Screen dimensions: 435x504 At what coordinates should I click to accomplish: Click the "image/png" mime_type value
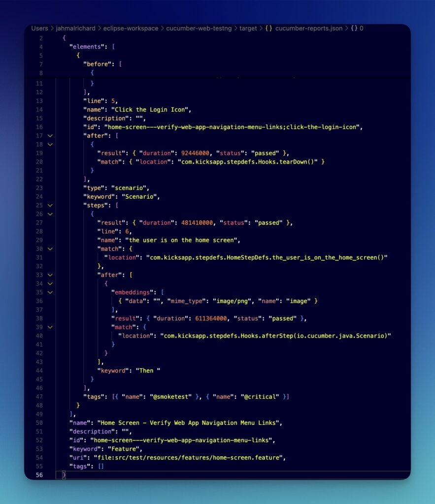point(232,301)
